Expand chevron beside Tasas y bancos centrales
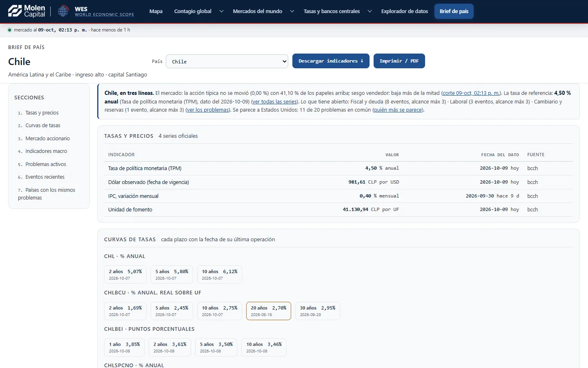 (x=370, y=11)
